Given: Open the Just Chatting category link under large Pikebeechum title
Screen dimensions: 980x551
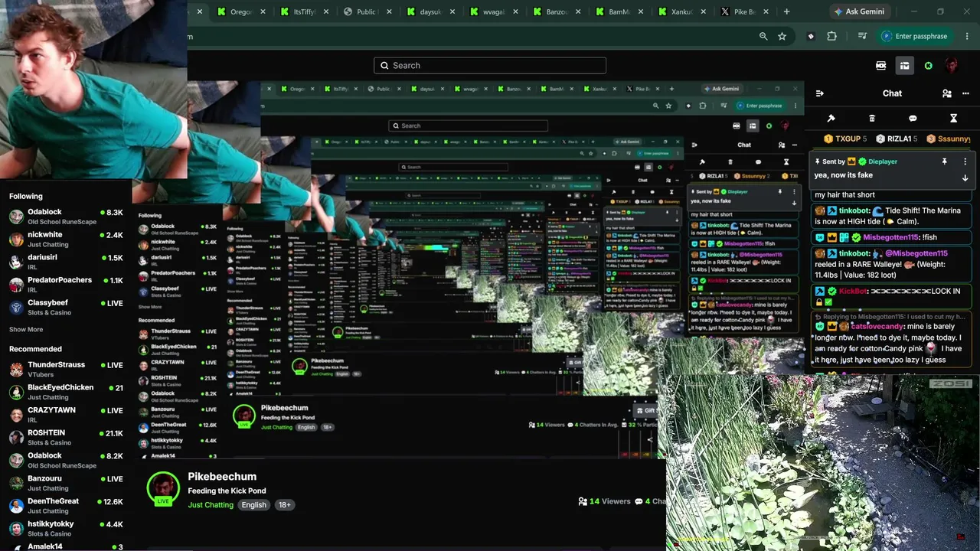Looking at the screenshot, I should [x=211, y=505].
